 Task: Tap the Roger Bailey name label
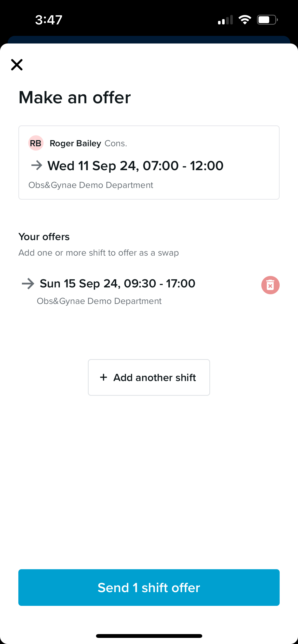(x=75, y=143)
